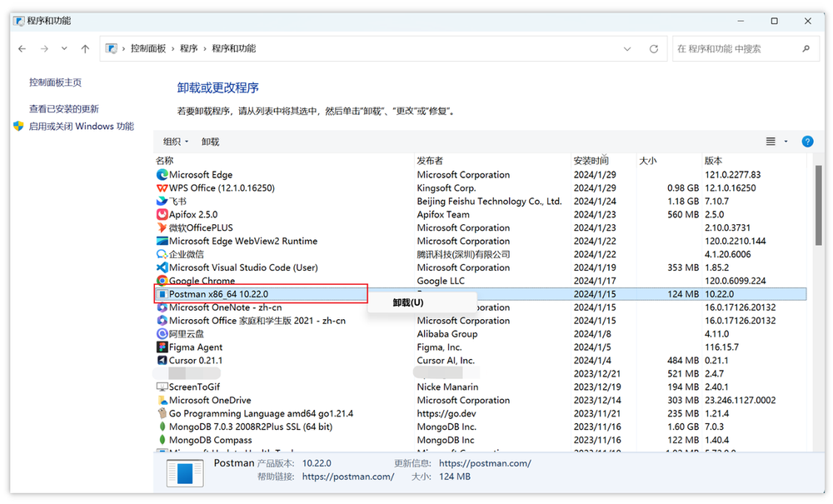Click the up-one-level arrow icon
This screenshot has width=833, height=504.
tap(87, 48)
